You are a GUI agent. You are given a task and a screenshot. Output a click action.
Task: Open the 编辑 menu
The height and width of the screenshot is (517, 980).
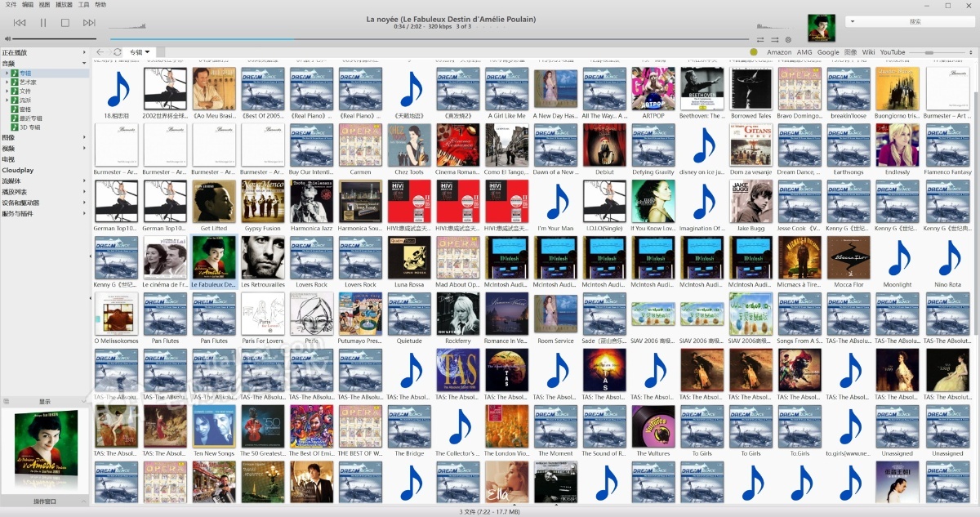28,4
